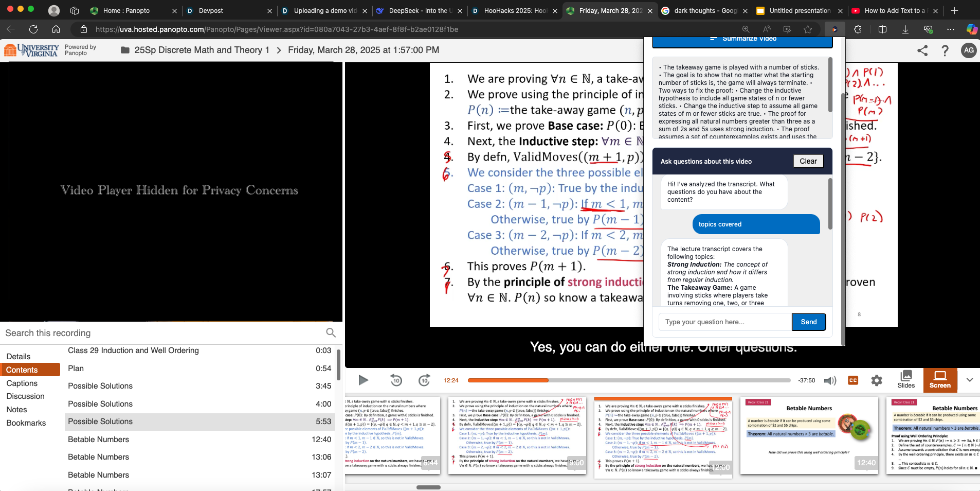980x491 pixels.
Task: Open browser zoom magnifier icon
Action: pos(746,29)
